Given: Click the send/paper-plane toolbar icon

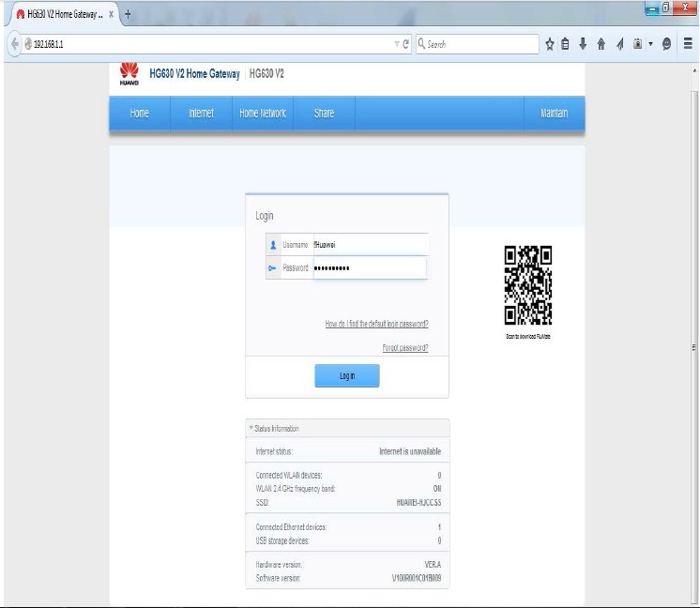Looking at the screenshot, I should click(620, 44).
